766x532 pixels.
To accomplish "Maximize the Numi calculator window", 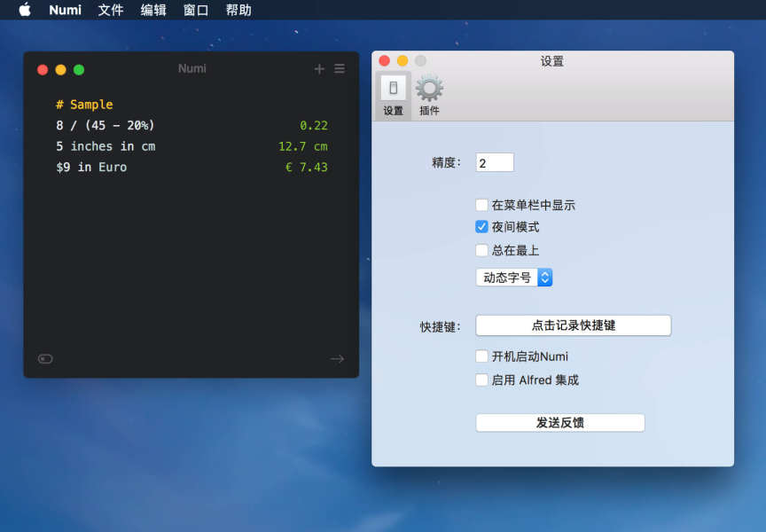I will coord(79,70).
